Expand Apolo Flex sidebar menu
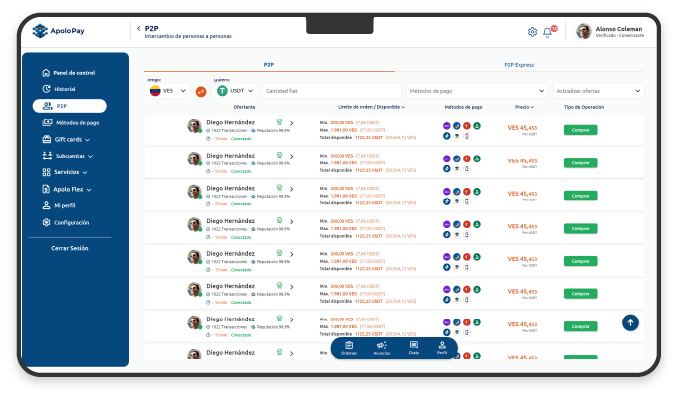 click(x=67, y=189)
